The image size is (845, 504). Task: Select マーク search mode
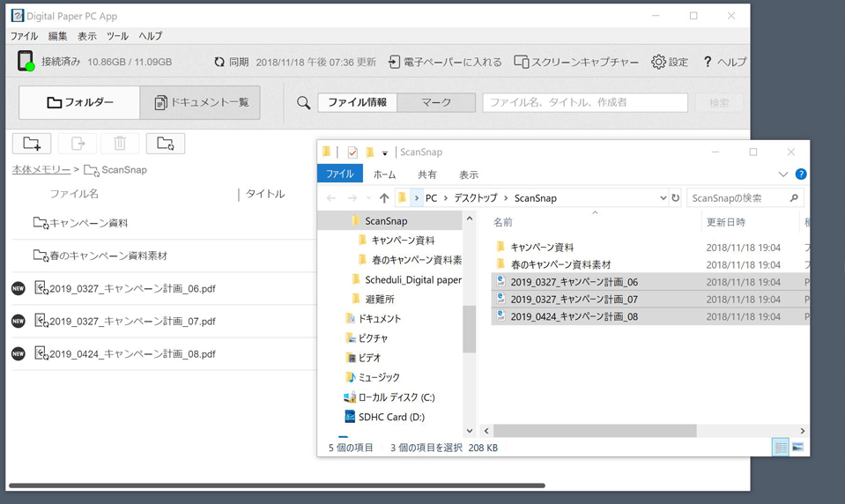point(436,102)
